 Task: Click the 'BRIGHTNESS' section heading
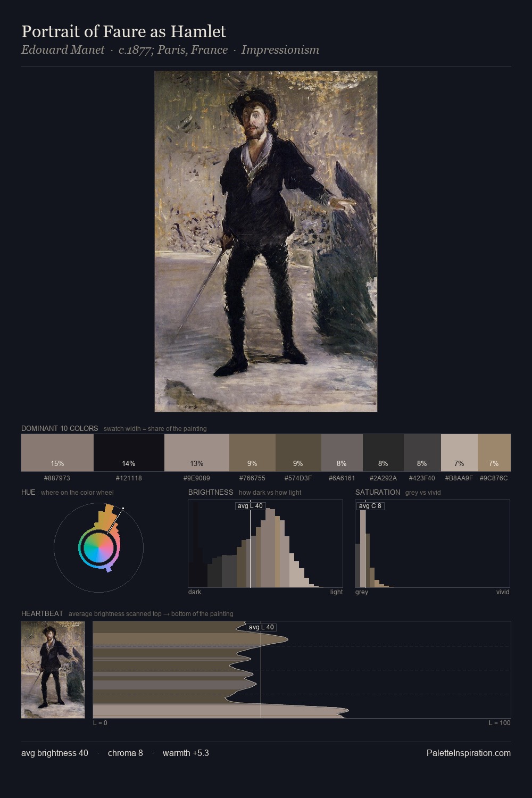(x=211, y=492)
